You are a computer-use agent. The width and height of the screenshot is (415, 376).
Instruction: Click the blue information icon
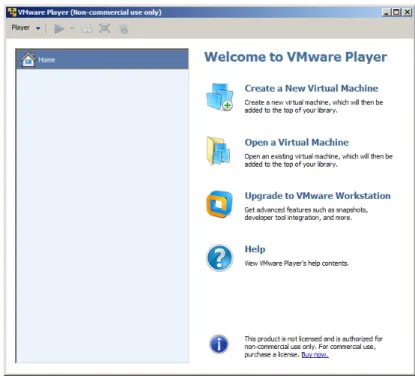click(219, 344)
